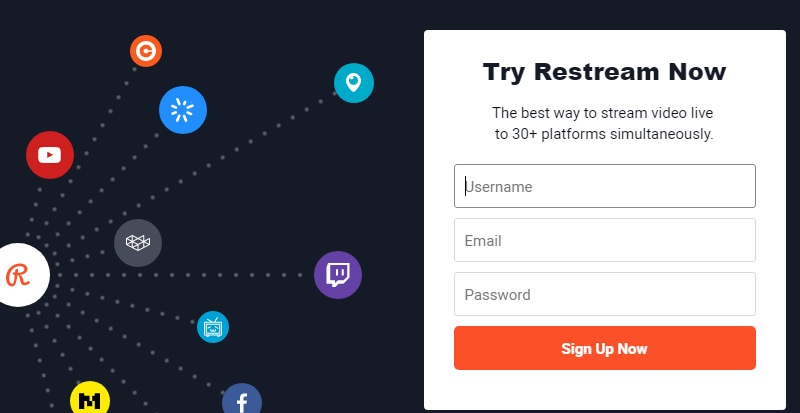Click the Try Restream Now heading

pos(605,71)
